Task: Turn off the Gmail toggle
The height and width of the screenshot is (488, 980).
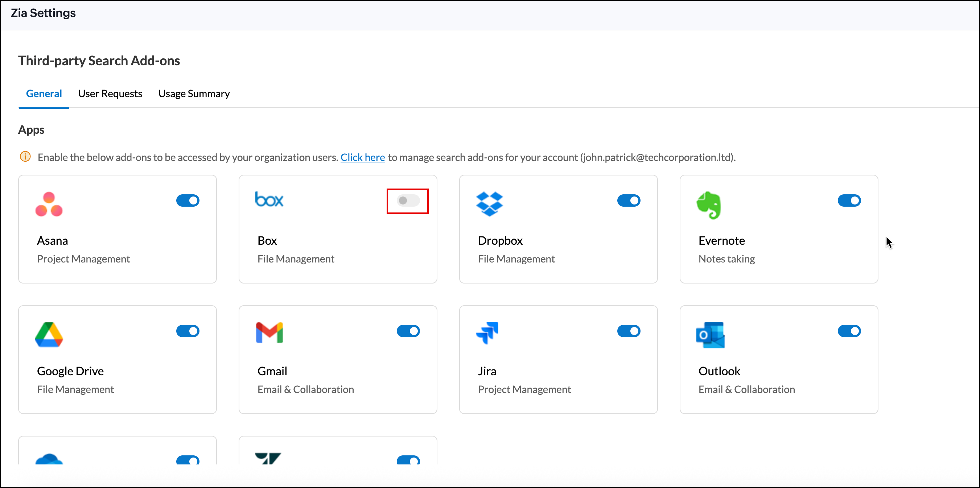Action: click(x=408, y=331)
